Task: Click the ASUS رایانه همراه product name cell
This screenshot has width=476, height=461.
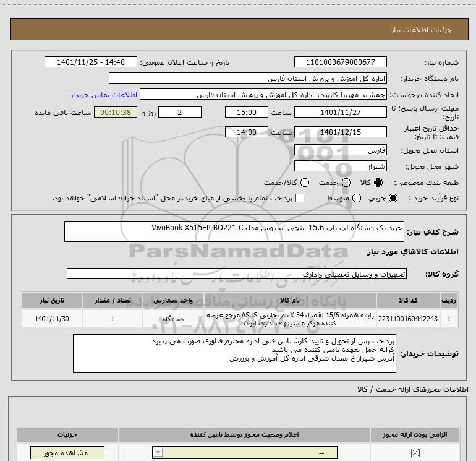Action: click(290, 319)
